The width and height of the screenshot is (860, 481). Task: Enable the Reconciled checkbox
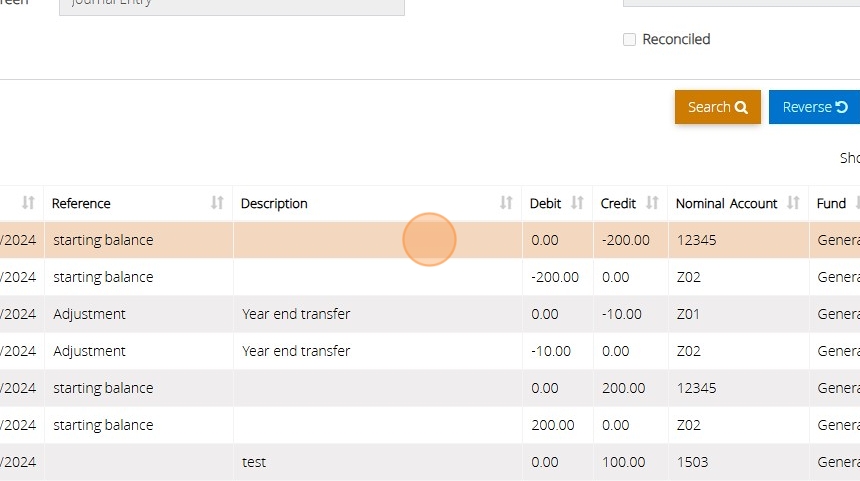point(629,40)
